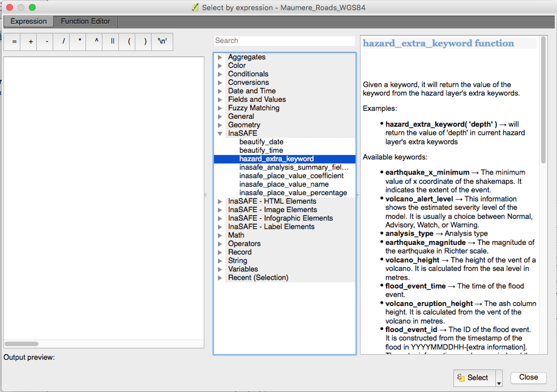
Task: Expand InaSAFE - Infographic Elements group
Action: [x=220, y=218]
